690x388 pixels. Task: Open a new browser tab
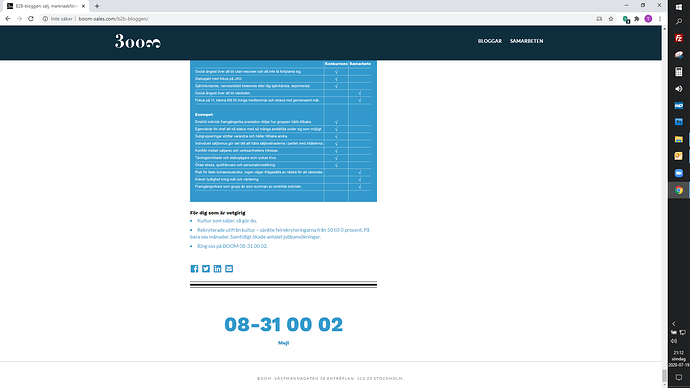[97, 6]
